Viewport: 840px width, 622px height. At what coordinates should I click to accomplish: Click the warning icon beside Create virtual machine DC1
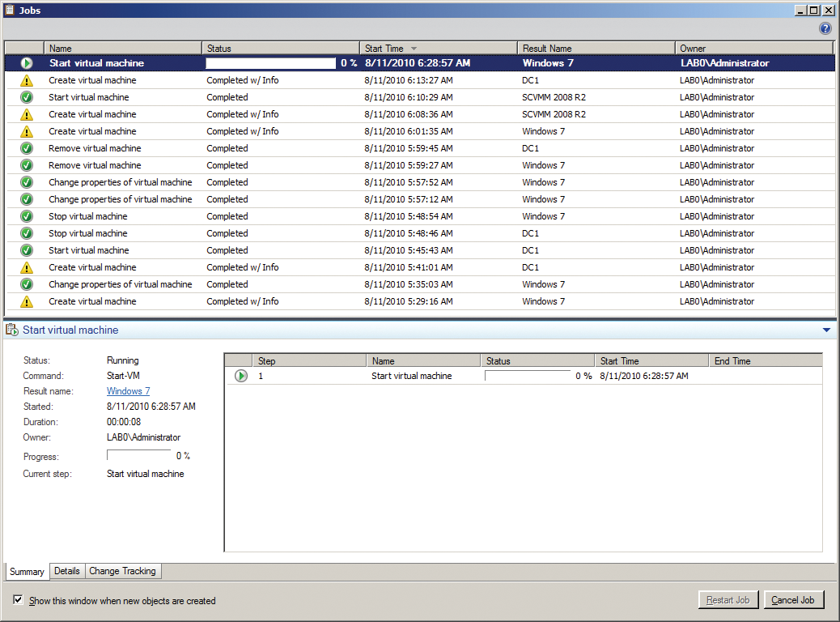click(27, 79)
